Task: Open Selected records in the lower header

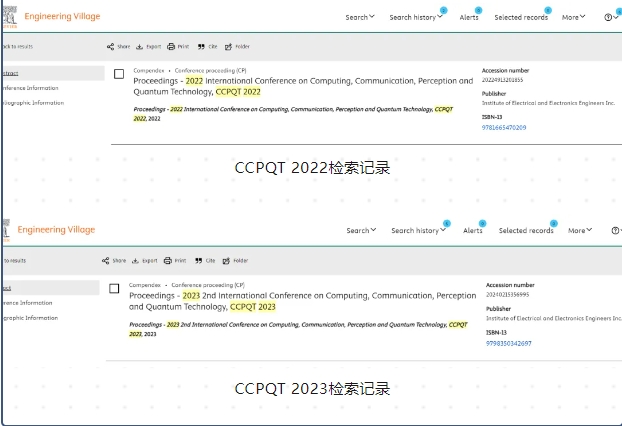Action: (526, 230)
